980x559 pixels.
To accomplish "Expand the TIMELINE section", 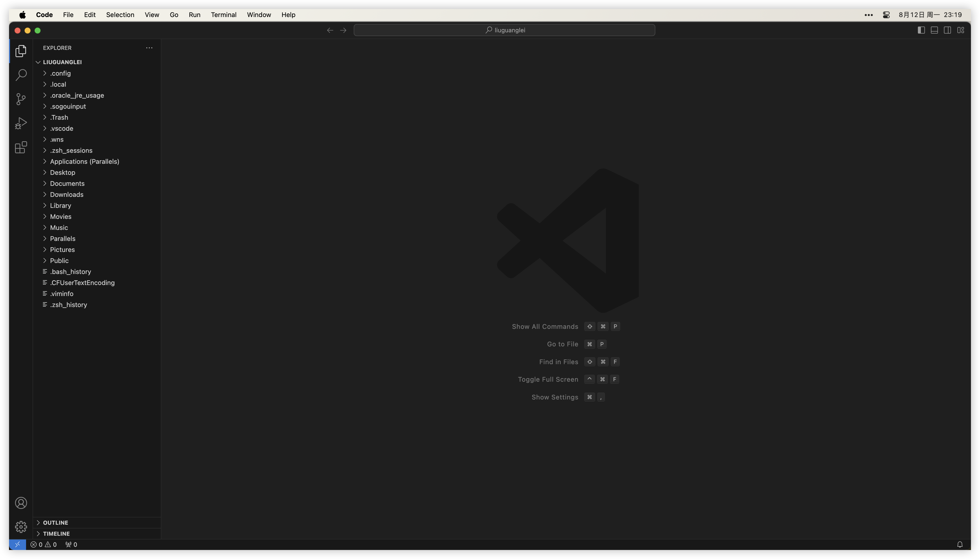I will click(56, 534).
